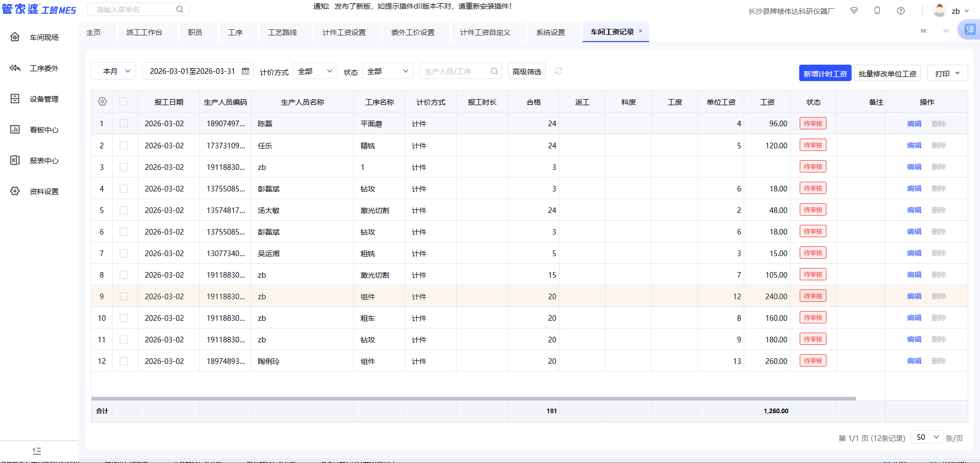Refresh the wage records list
Screen dimensions: 980x463
tap(558, 71)
